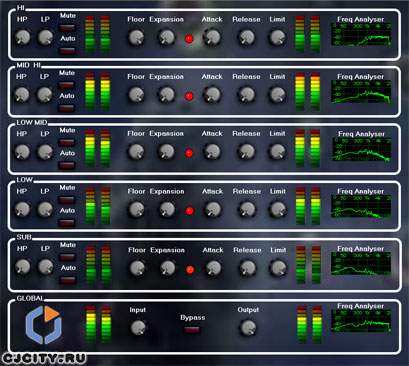Image resolution: width=409 pixels, height=366 pixels.
Task: Click the MID HI band Floor knob
Action: [x=136, y=95]
